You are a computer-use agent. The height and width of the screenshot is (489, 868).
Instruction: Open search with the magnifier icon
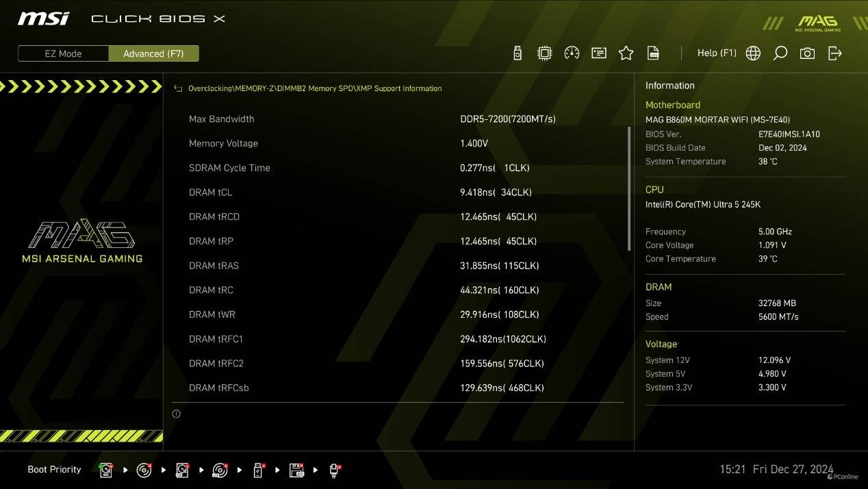coord(780,53)
